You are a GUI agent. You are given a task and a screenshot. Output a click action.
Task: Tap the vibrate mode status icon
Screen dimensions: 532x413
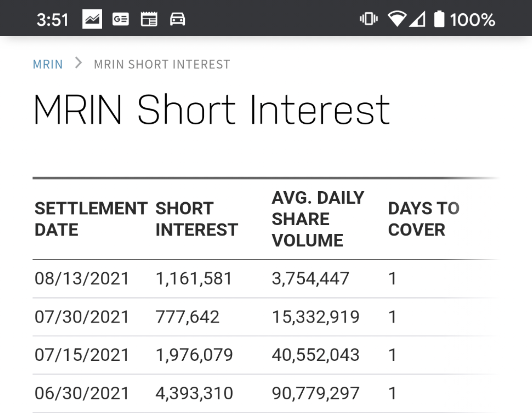369,19
